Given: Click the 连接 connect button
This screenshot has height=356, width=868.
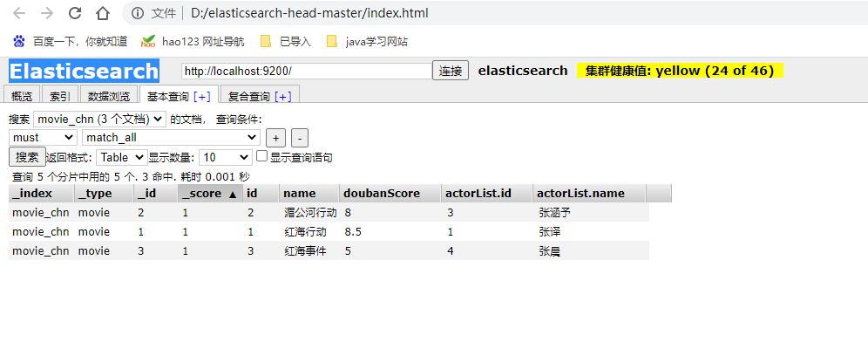Looking at the screenshot, I should 451,71.
